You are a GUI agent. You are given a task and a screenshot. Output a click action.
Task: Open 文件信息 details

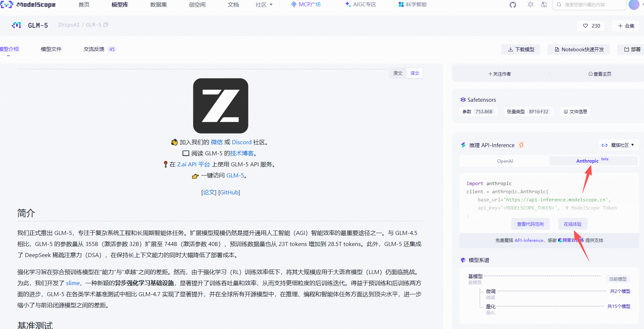tap(575, 111)
